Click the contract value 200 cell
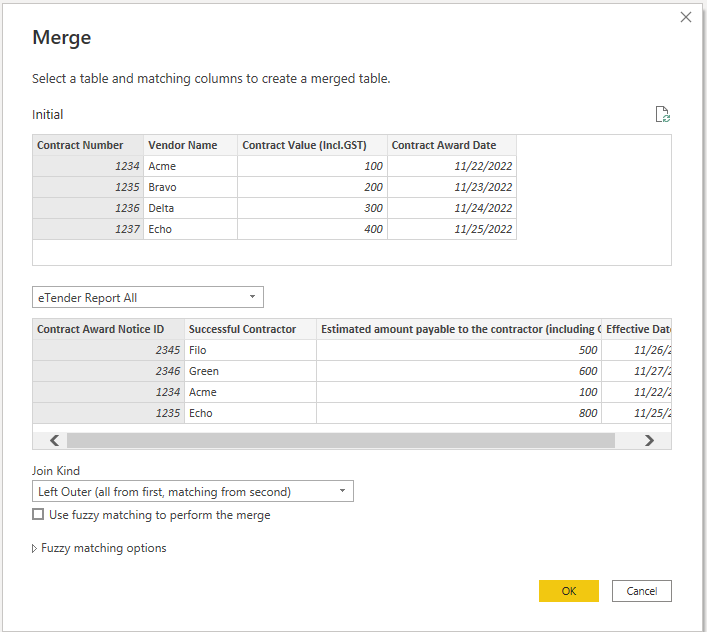This screenshot has width=707, height=632. point(312,187)
